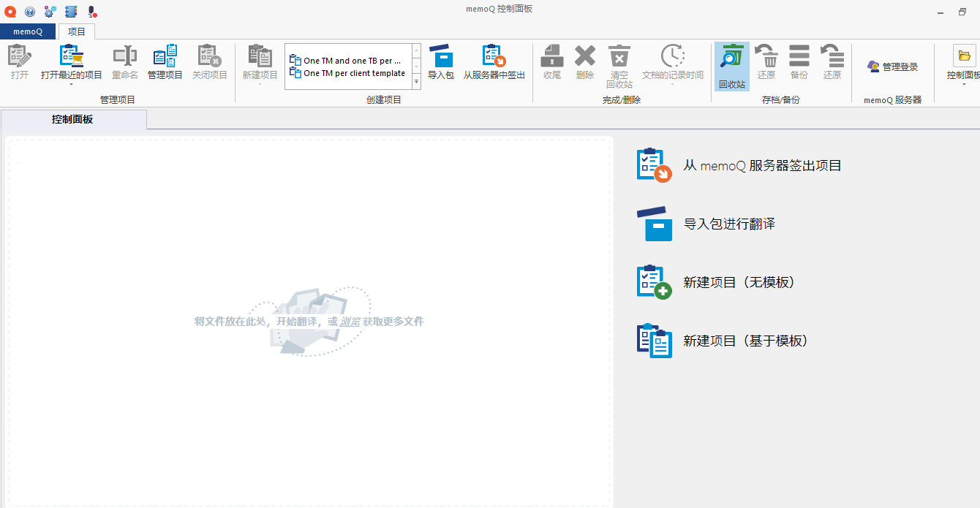980x508 pixels.
Task: Click 新建项目（无模板）on the dashboard
Action: click(x=738, y=282)
